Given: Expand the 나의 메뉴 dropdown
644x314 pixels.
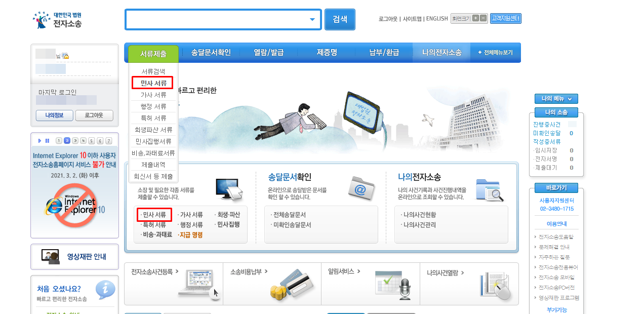Looking at the screenshot, I should click(556, 99).
